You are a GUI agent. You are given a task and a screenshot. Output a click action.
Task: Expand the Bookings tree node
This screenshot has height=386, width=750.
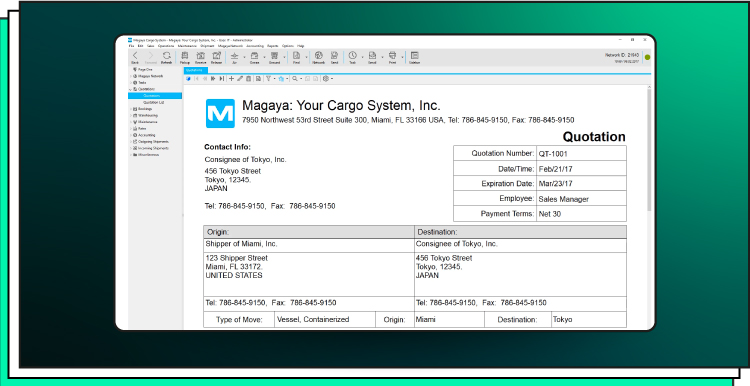(x=130, y=109)
